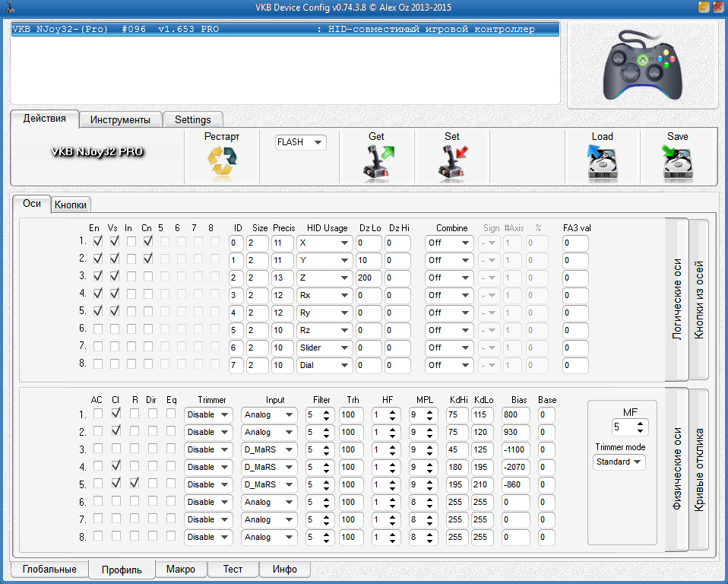Screen dimensions: 728x584
Task: Click KdHi field containing 180
Action: click(x=457, y=467)
